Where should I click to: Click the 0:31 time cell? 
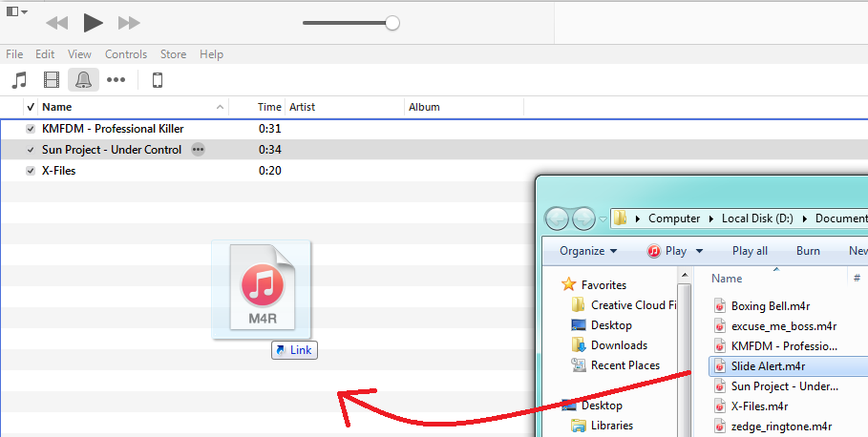[x=269, y=129]
